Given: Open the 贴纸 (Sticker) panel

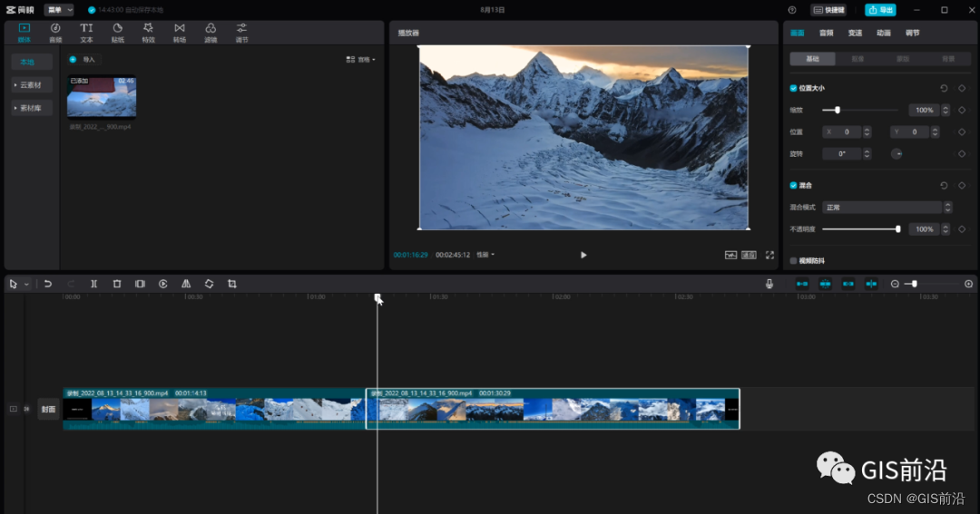Looking at the screenshot, I should click(x=117, y=33).
